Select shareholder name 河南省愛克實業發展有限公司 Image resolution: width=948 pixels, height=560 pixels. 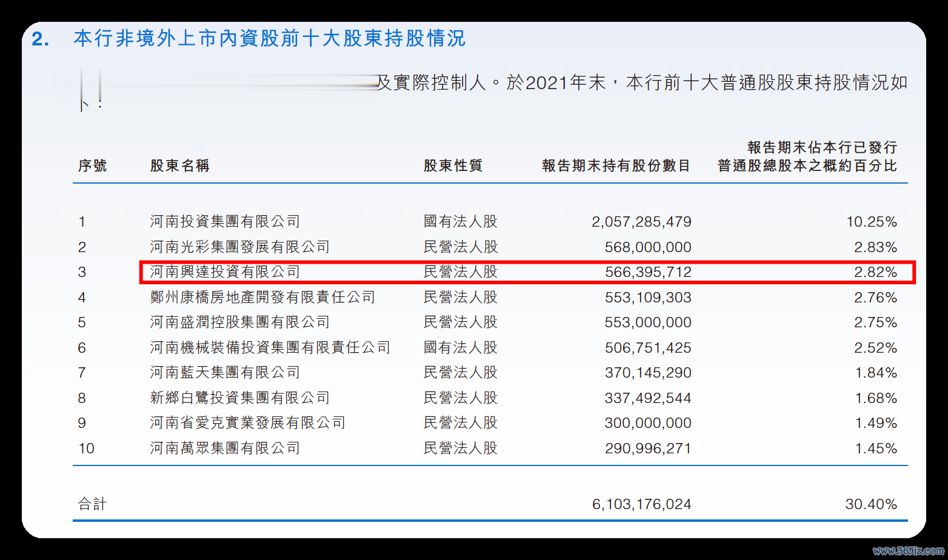[x=248, y=423]
